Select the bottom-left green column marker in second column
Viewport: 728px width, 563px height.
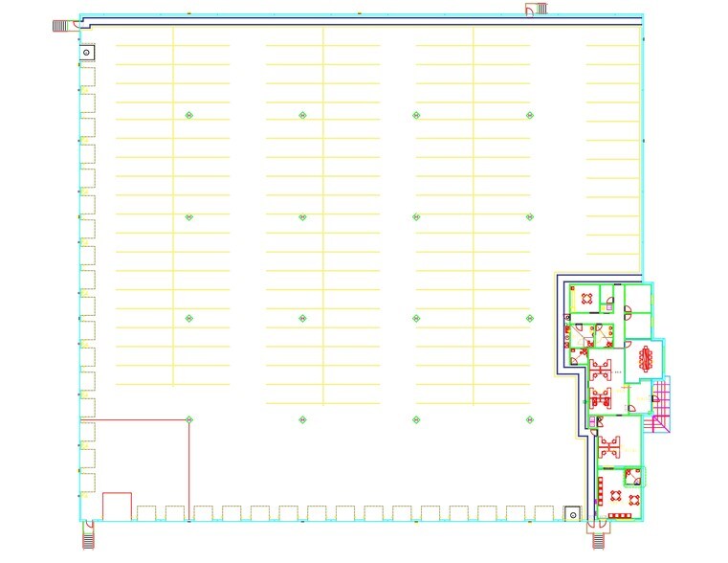tap(302, 419)
